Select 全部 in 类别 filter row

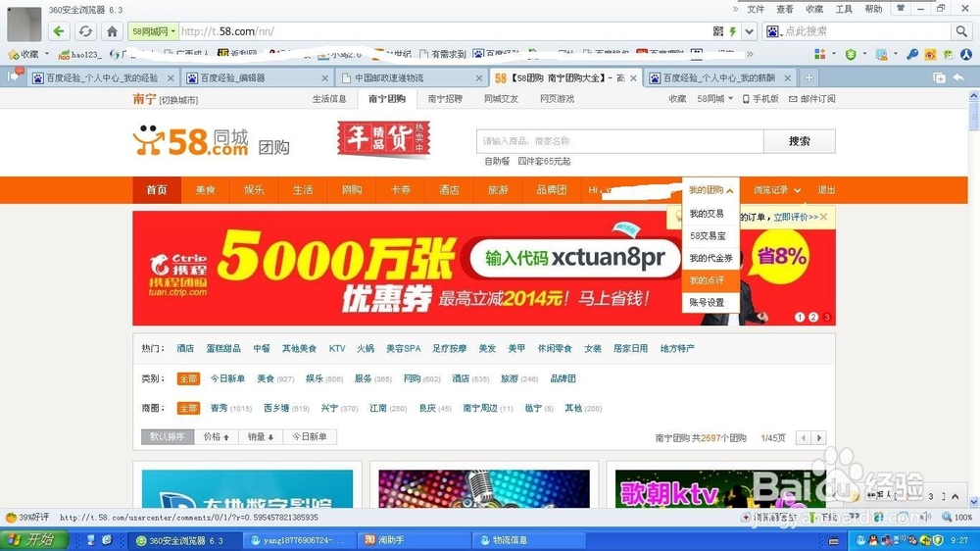tap(188, 379)
